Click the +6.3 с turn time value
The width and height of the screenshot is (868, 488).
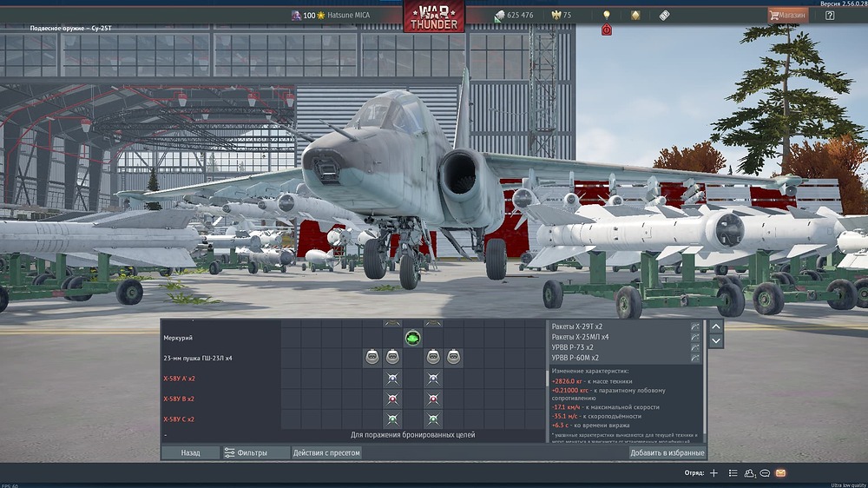click(560, 425)
